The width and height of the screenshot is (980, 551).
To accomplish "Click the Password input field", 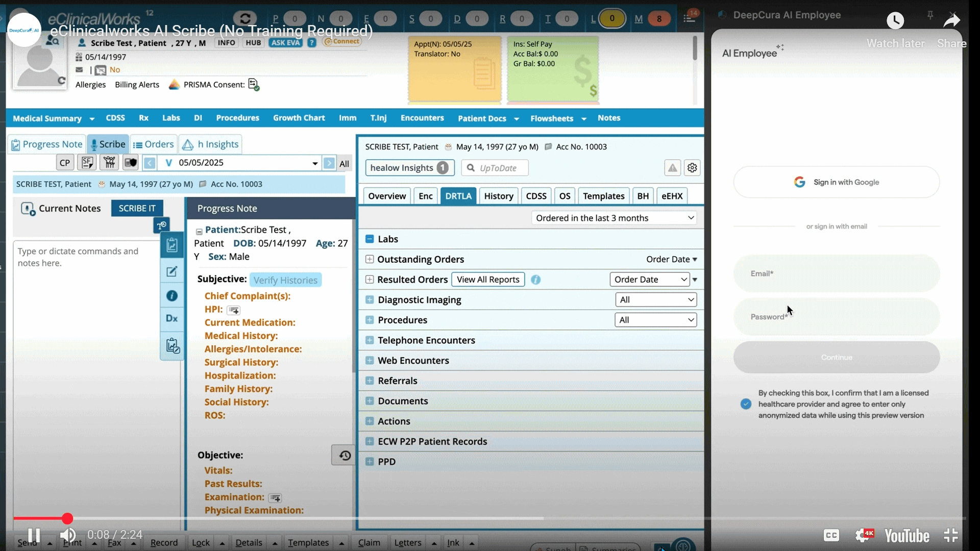I will click(x=836, y=317).
